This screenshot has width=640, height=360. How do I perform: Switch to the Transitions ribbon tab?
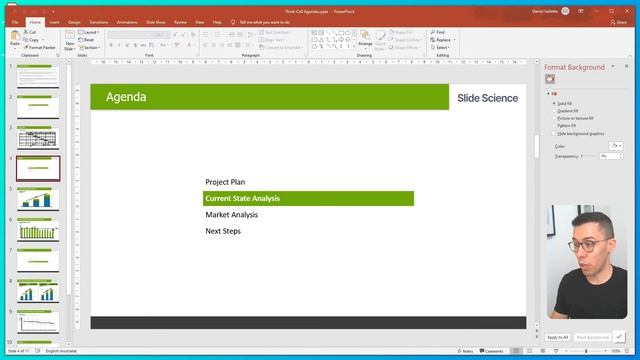(99, 22)
